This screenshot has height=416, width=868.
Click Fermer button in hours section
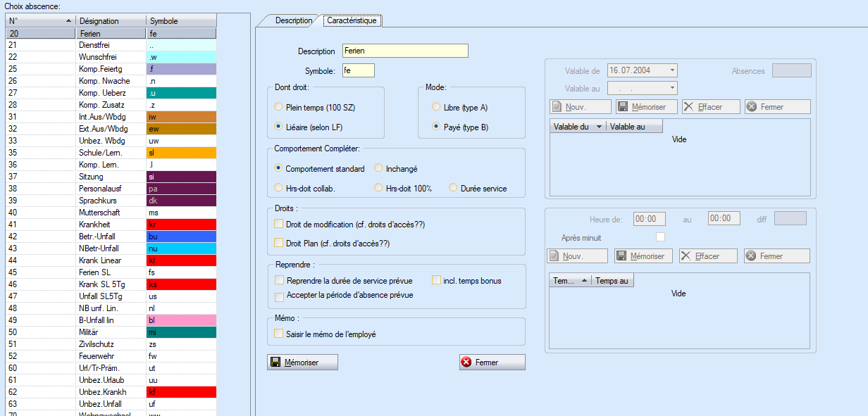click(x=776, y=256)
